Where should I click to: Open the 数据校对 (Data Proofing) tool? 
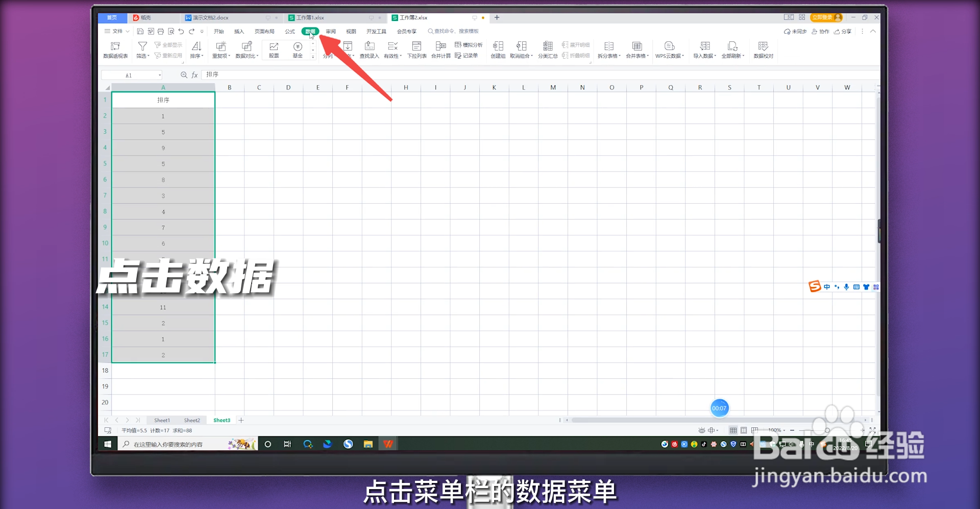[763, 50]
